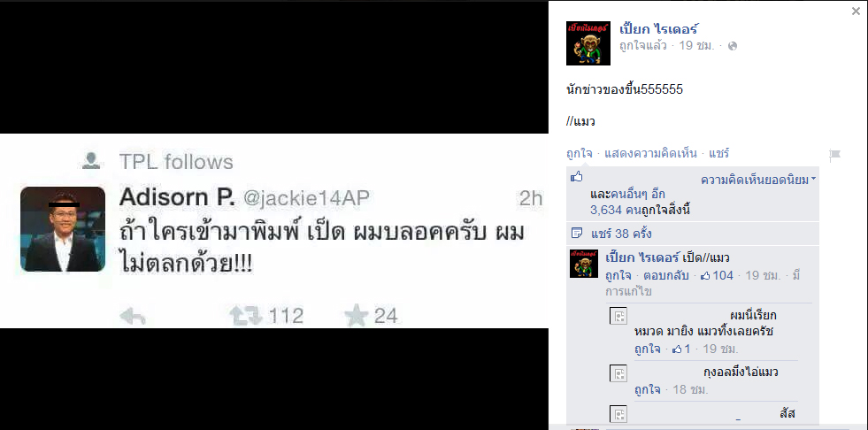The image size is (868, 430).
Task: Open the 3,634 คนถูกใจสิ่งนี้ likes list
Action: (640, 210)
